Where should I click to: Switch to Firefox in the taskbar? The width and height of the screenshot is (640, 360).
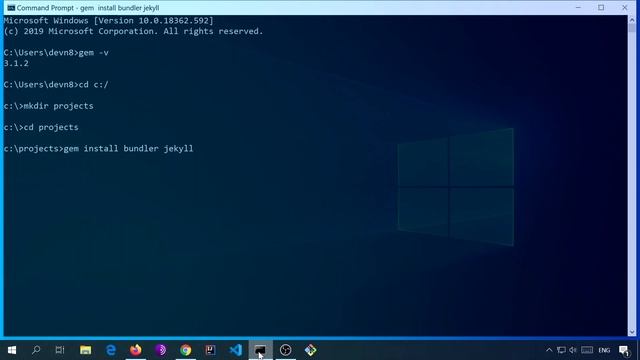pyautogui.click(x=136, y=350)
